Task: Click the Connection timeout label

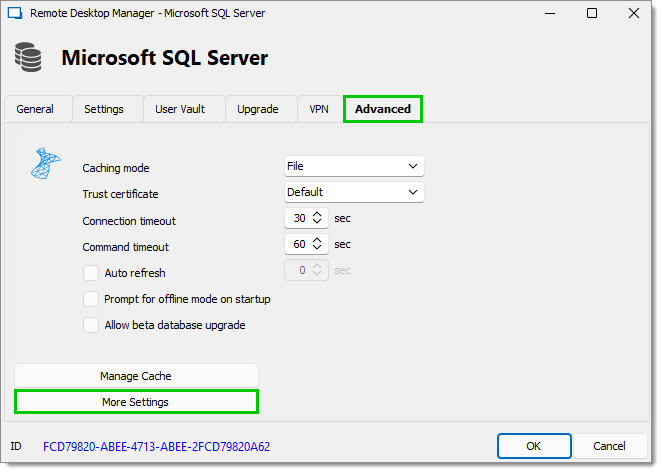Action: (x=129, y=221)
